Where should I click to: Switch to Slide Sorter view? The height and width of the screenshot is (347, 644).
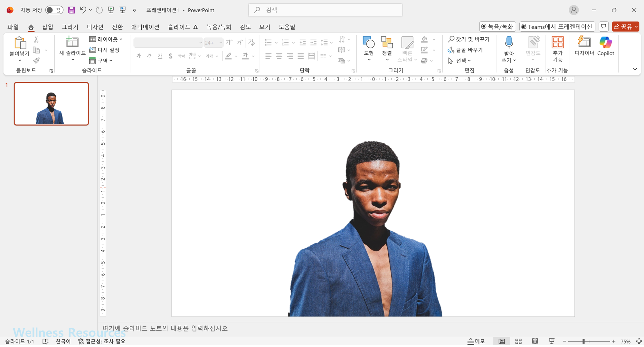(518, 341)
